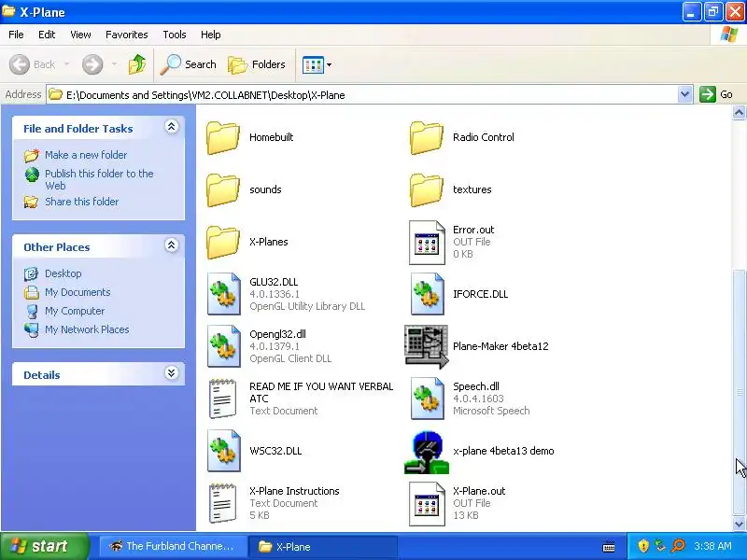The image size is (747, 560).
Task: Select the Plane-Maker 4beta12 application icon
Action: 427,346
